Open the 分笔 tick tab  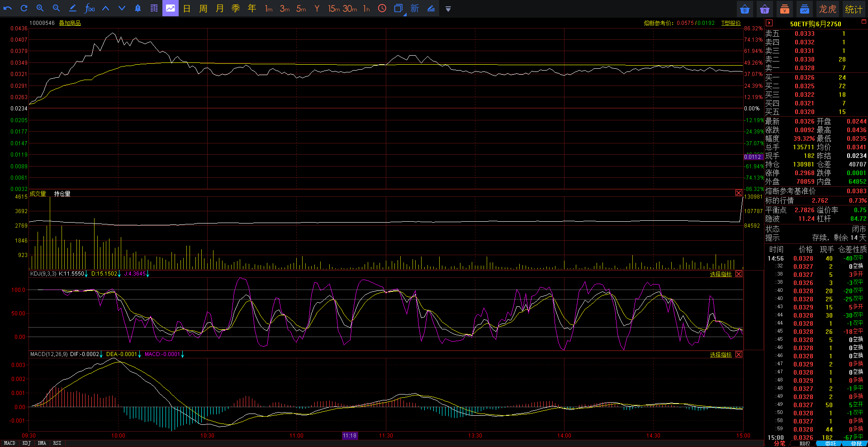779,443
